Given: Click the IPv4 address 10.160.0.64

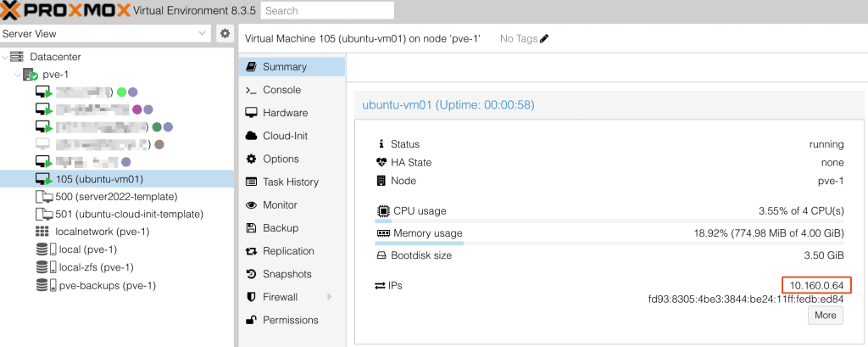Looking at the screenshot, I should click(816, 286).
